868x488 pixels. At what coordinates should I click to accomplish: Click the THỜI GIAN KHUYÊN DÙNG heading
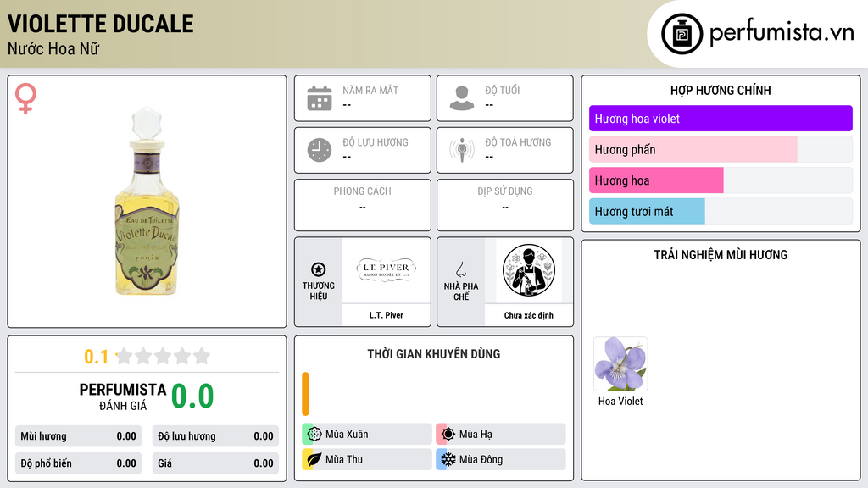click(433, 354)
